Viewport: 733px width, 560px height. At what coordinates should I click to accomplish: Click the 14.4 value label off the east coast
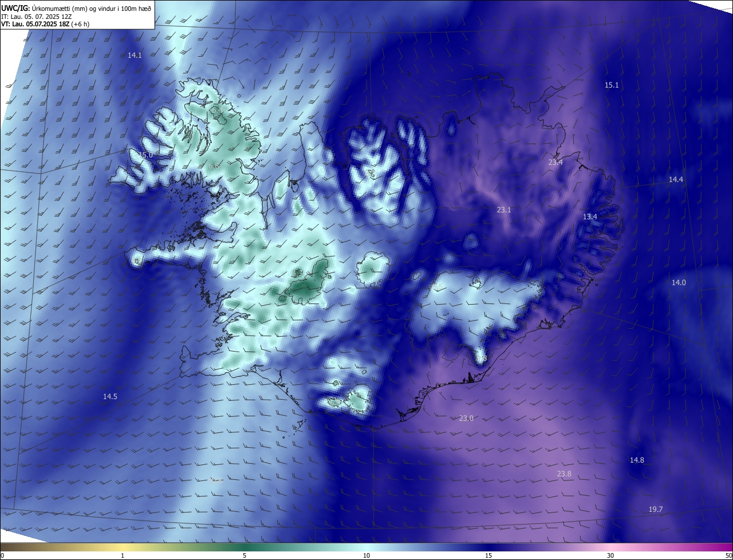click(676, 179)
